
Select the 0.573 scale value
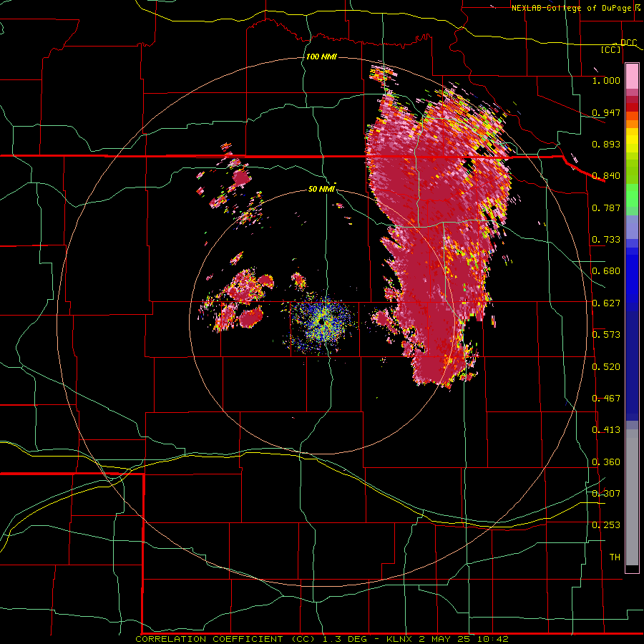click(606, 335)
